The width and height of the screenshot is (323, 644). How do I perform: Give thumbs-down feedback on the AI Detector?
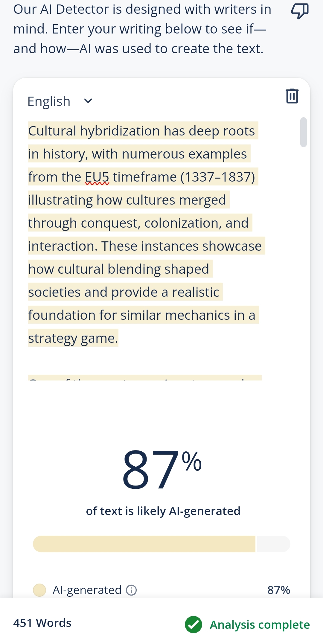click(300, 11)
